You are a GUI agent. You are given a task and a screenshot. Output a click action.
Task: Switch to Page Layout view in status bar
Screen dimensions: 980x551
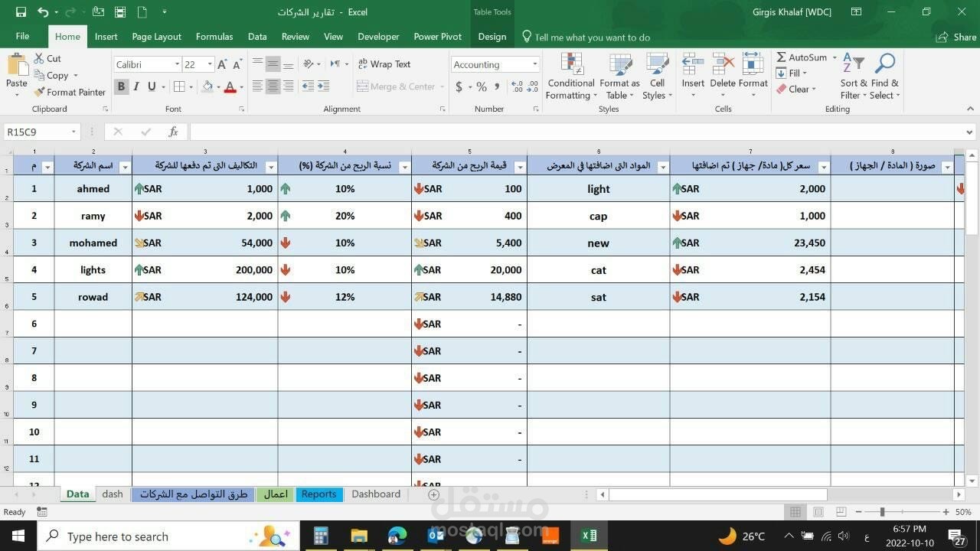(x=818, y=512)
